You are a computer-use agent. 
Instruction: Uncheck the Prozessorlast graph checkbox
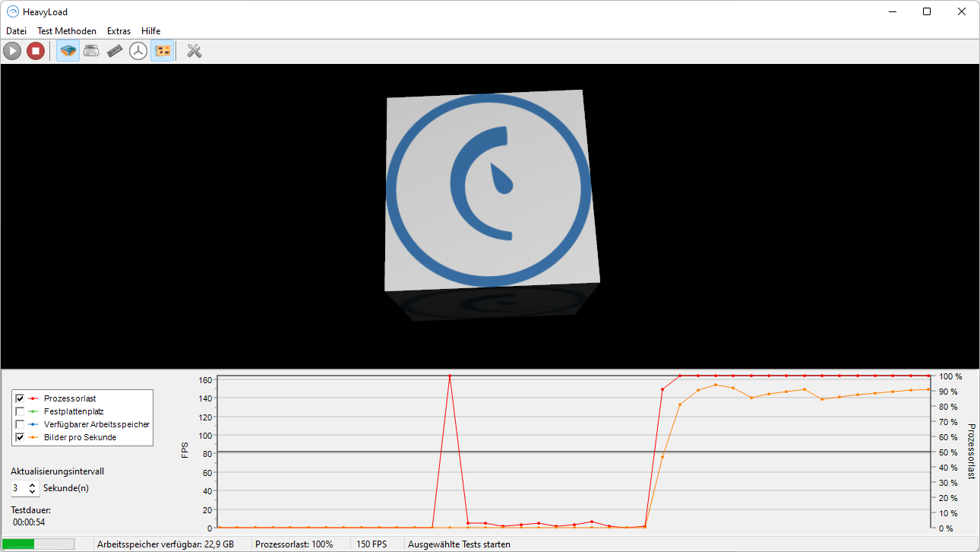point(20,398)
